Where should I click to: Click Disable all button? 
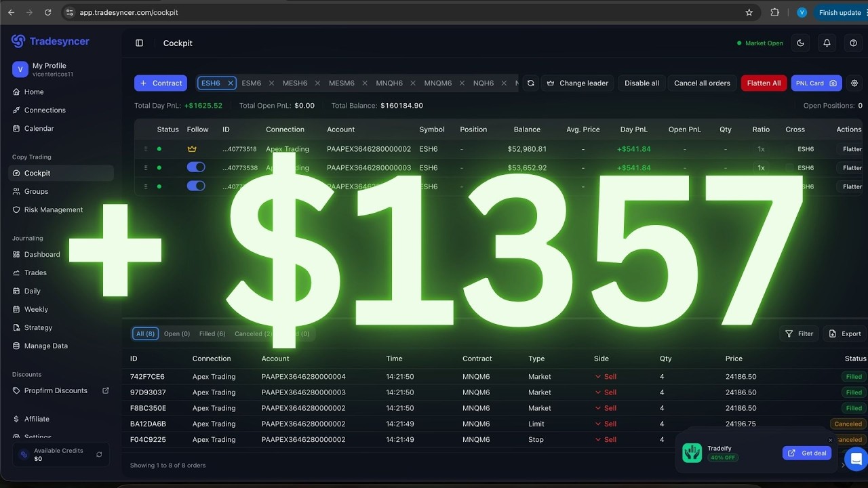click(x=642, y=83)
